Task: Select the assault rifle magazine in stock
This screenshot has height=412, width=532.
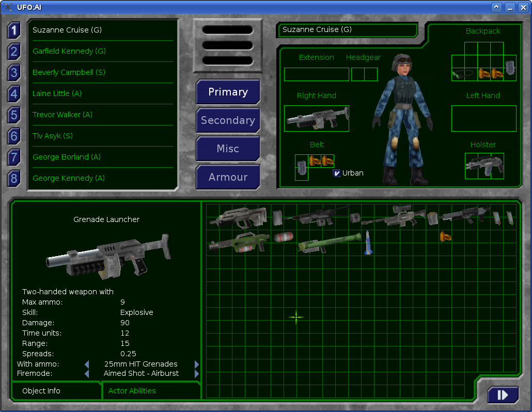Action: 277,218
